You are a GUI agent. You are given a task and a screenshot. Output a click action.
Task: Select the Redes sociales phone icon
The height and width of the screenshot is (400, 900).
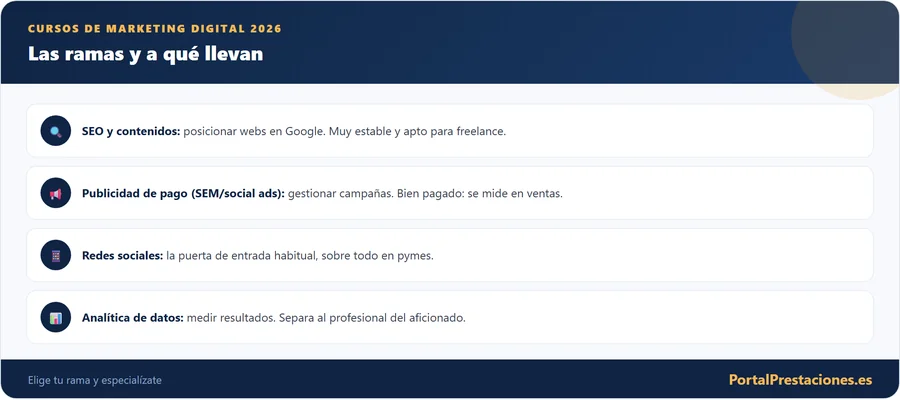coord(56,255)
